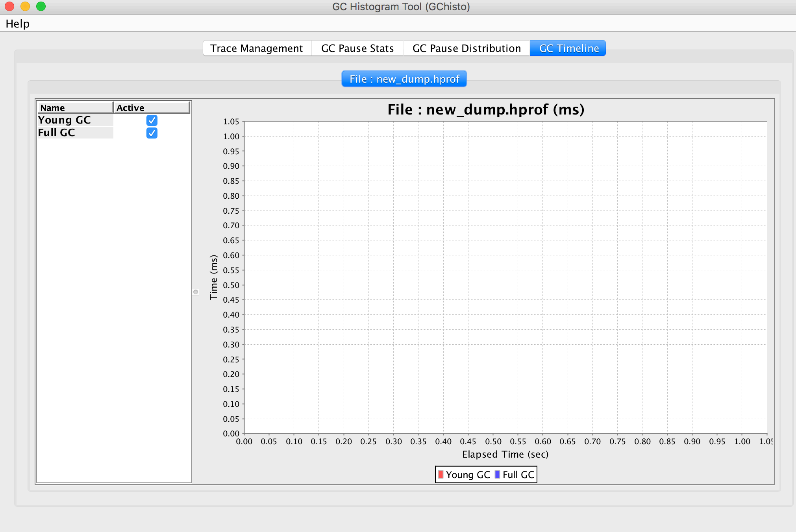Image resolution: width=796 pixels, height=532 pixels.
Task: Click the Elapsed Time (sec) axis label
Action: click(505, 454)
